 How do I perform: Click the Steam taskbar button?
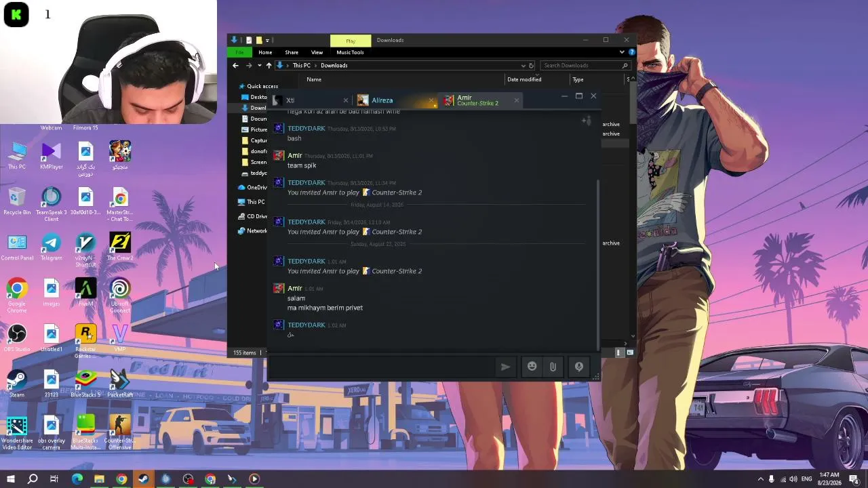click(143, 479)
